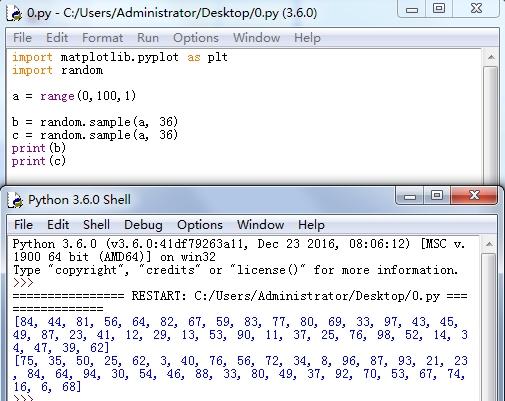
Task: Click the Python icon in Shell title bar
Action: (x=15, y=200)
